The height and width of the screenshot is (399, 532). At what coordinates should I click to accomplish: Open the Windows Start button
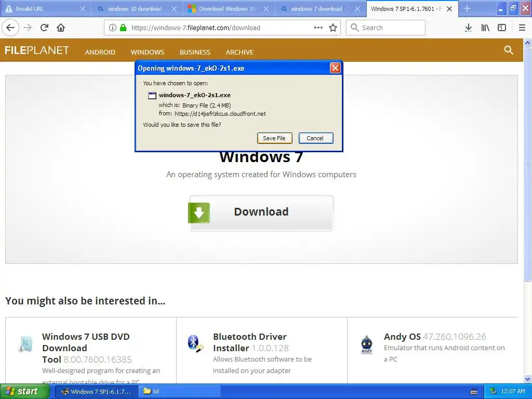[24, 391]
